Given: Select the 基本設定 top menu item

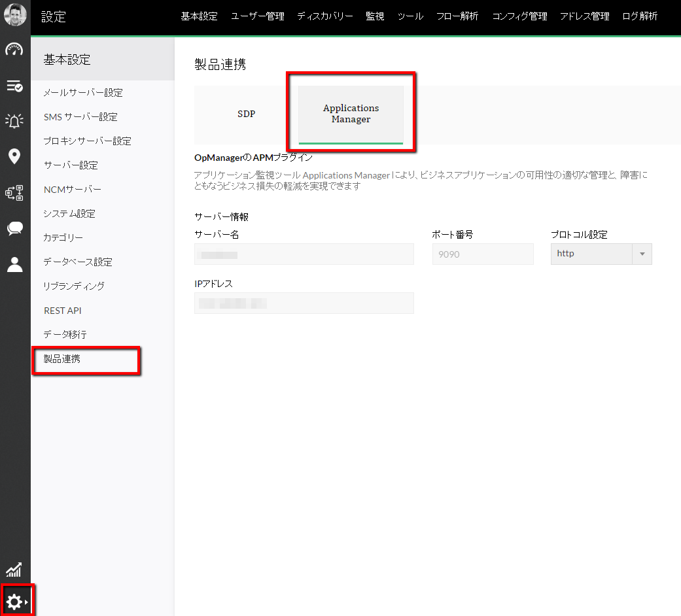Looking at the screenshot, I should (x=199, y=16).
